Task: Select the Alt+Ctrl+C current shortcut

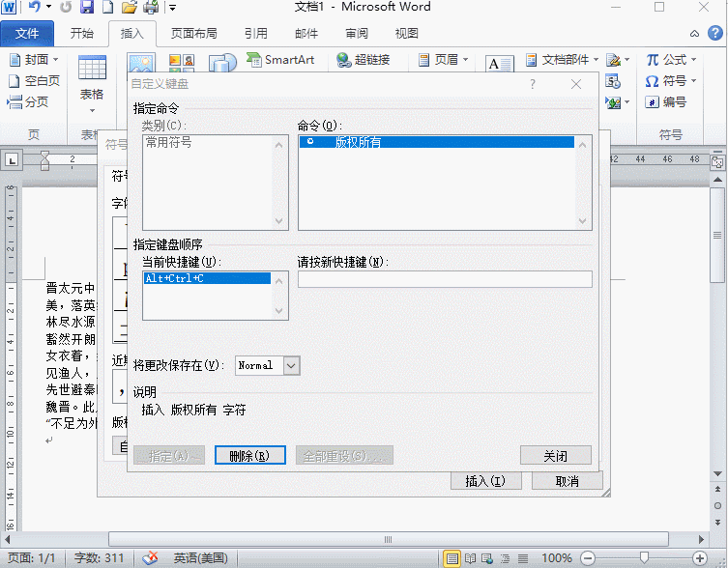Action: pos(207,278)
